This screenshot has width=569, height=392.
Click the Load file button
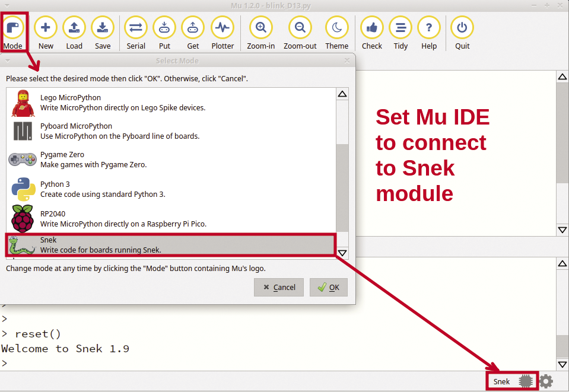pyautogui.click(x=74, y=33)
